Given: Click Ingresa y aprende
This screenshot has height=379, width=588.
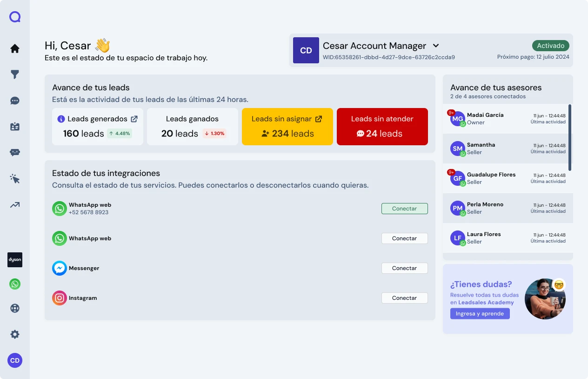Looking at the screenshot, I should [x=480, y=313].
